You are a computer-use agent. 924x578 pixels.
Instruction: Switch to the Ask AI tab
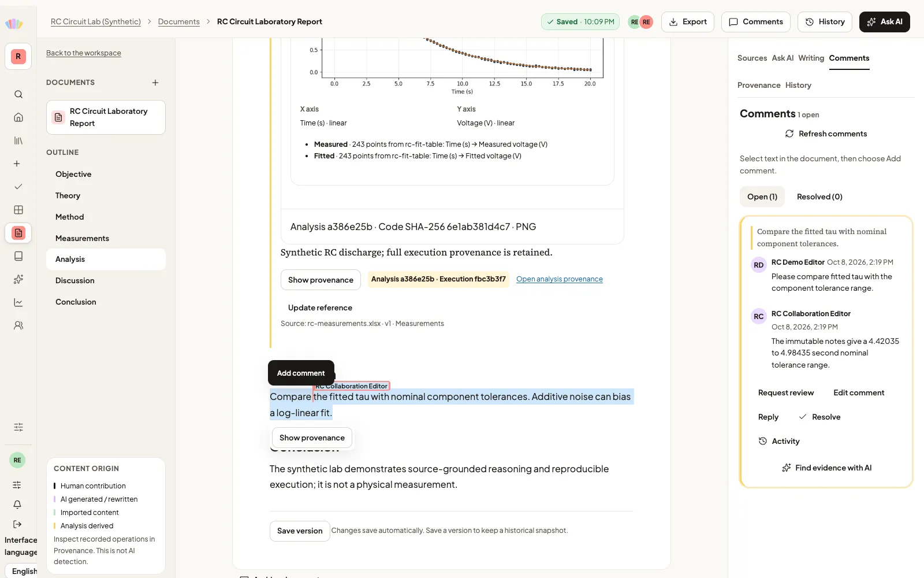click(x=783, y=58)
